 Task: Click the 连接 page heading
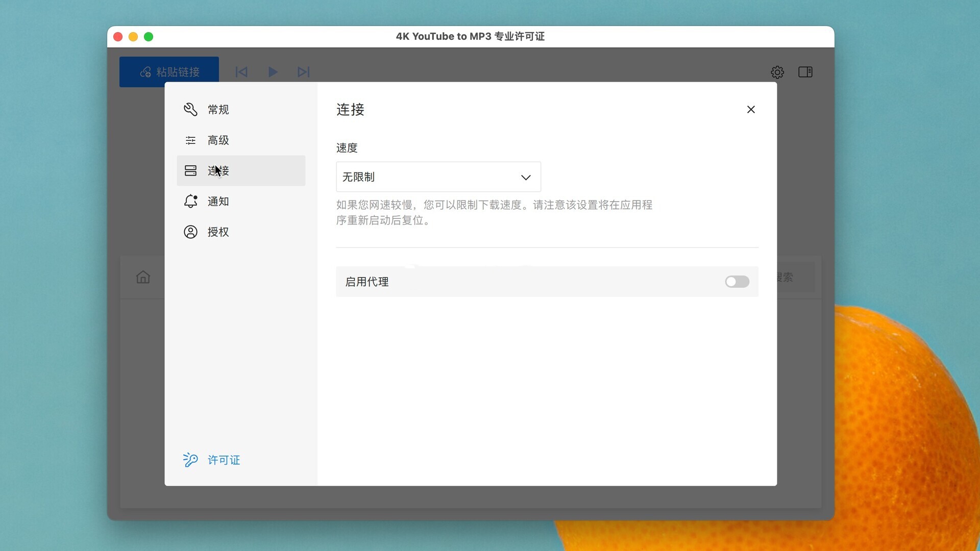coord(350,110)
